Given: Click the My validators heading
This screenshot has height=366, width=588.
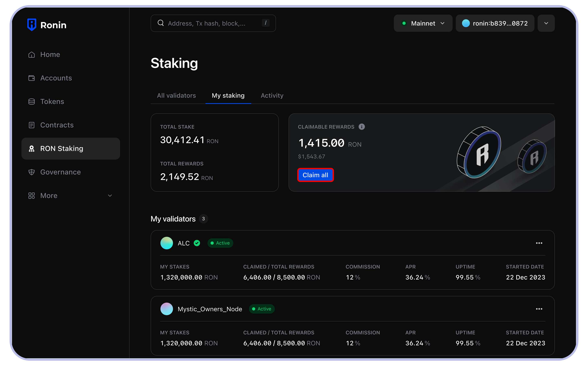Looking at the screenshot, I should 173,219.
